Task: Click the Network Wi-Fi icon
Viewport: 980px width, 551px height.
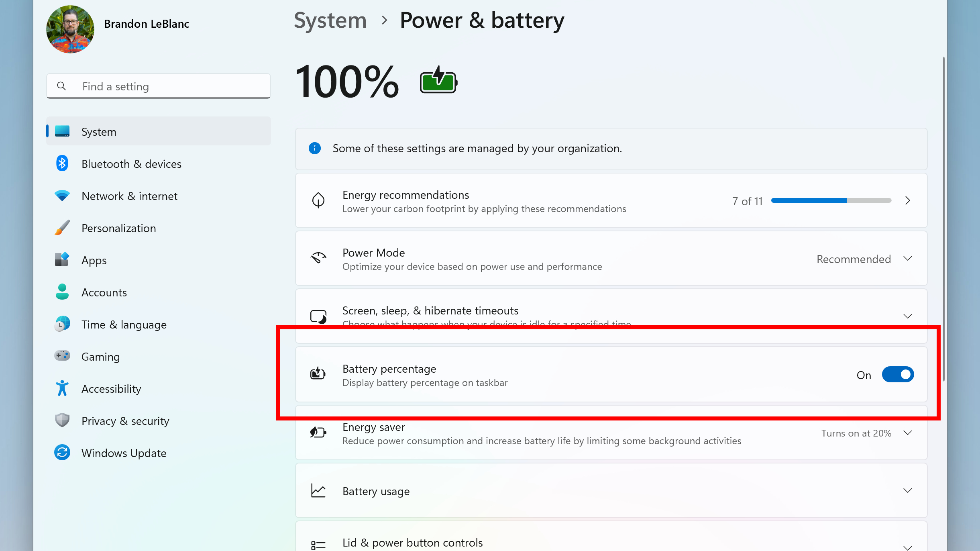Action: click(62, 196)
